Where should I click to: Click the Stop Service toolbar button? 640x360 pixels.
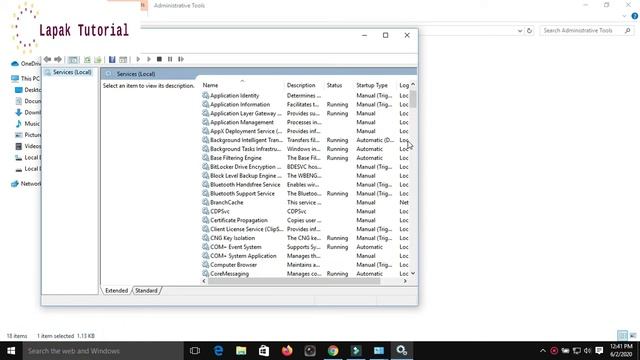(x=159, y=59)
